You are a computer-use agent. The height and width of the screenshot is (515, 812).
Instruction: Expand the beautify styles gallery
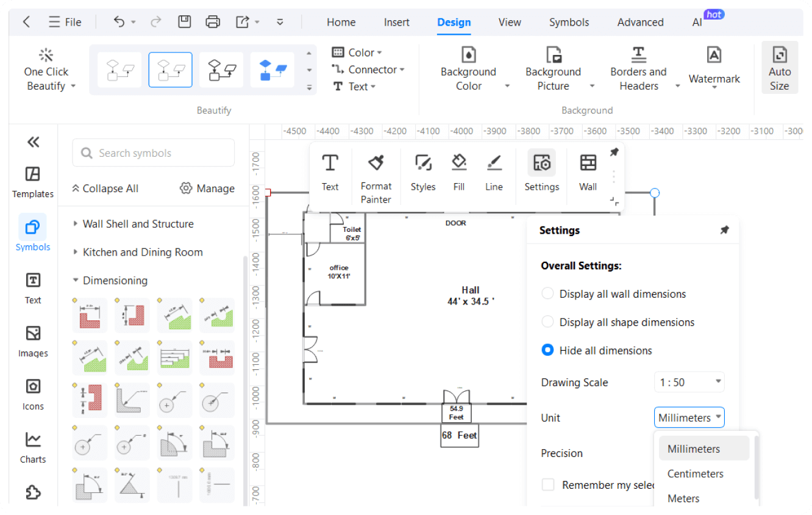coord(309,87)
